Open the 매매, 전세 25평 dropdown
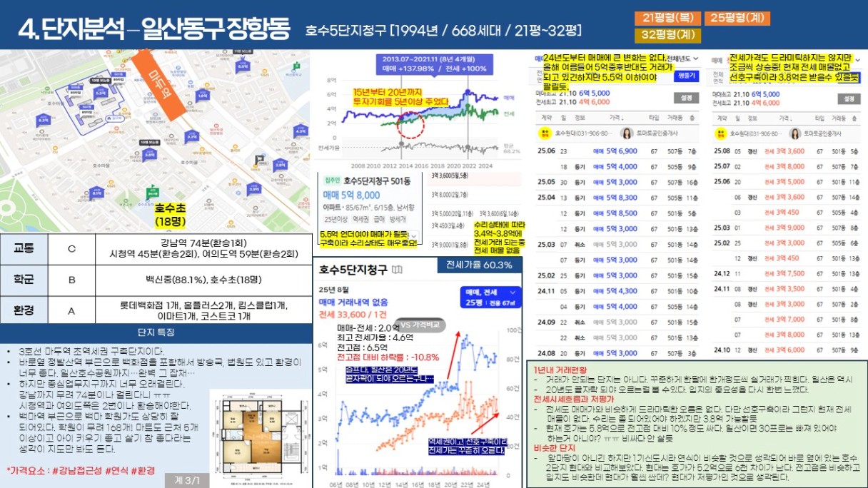 491,296
